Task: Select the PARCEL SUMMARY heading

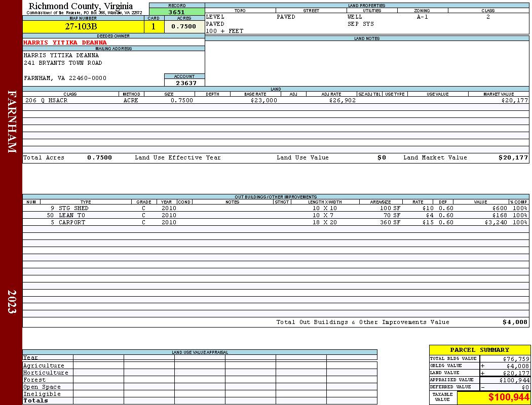Action: click(479, 350)
